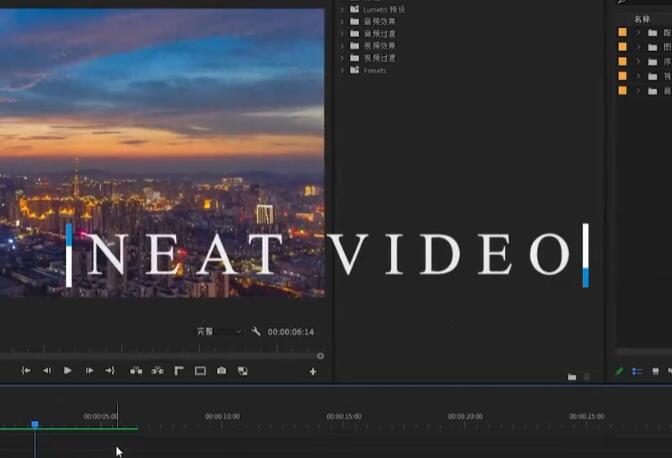
Task: Toggle Comparison View icon
Action: pos(243,371)
